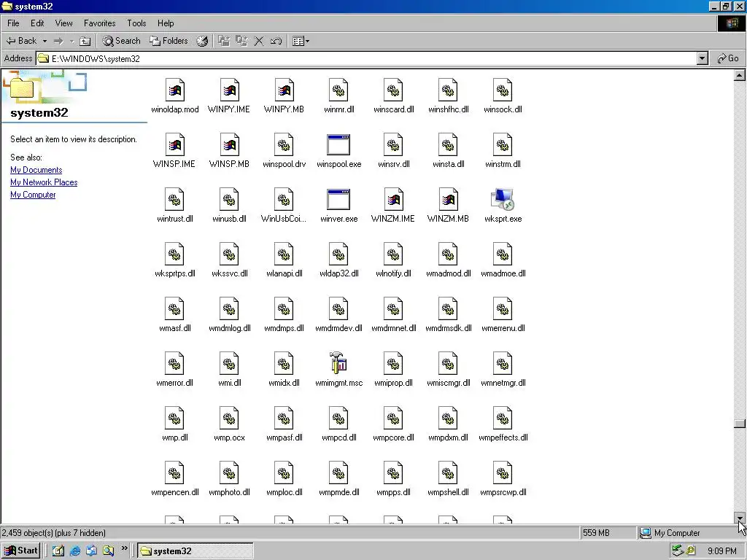The image size is (747, 560).
Task: Select wmploc.dll file name
Action: coord(284,492)
